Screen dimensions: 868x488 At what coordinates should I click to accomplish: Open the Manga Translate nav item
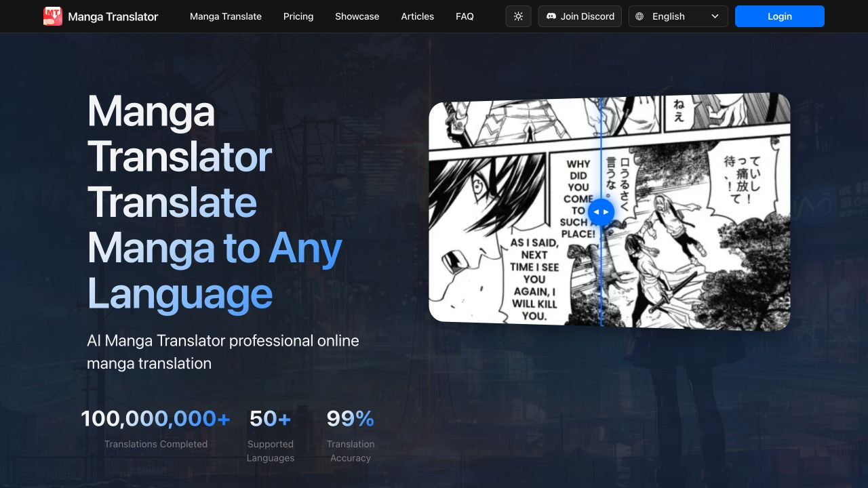point(226,16)
